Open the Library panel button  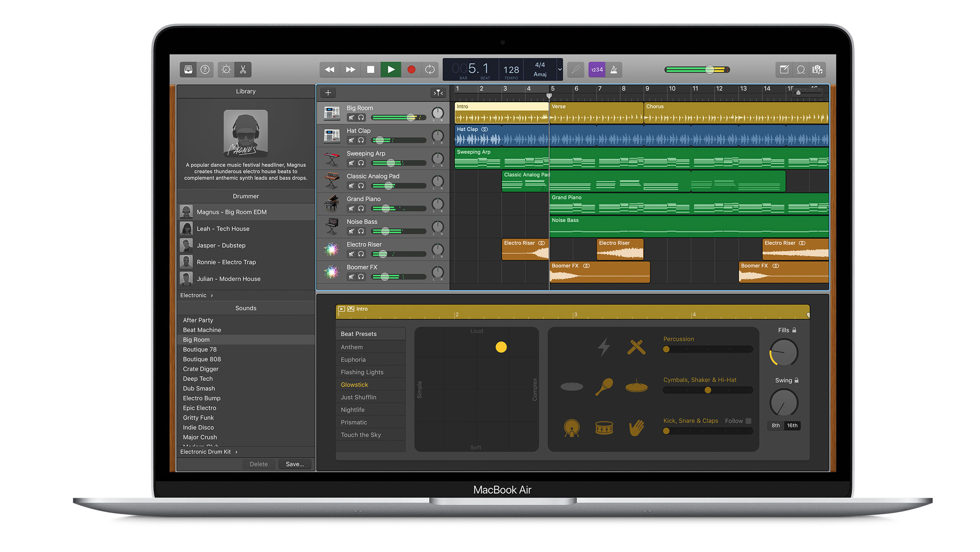(188, 69)
